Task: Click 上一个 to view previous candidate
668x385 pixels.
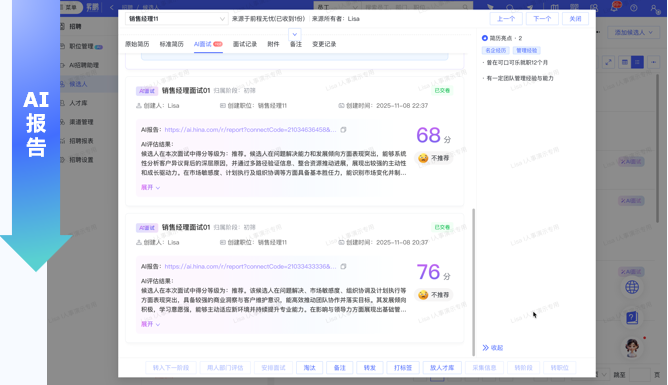Action: click(506, 19)
